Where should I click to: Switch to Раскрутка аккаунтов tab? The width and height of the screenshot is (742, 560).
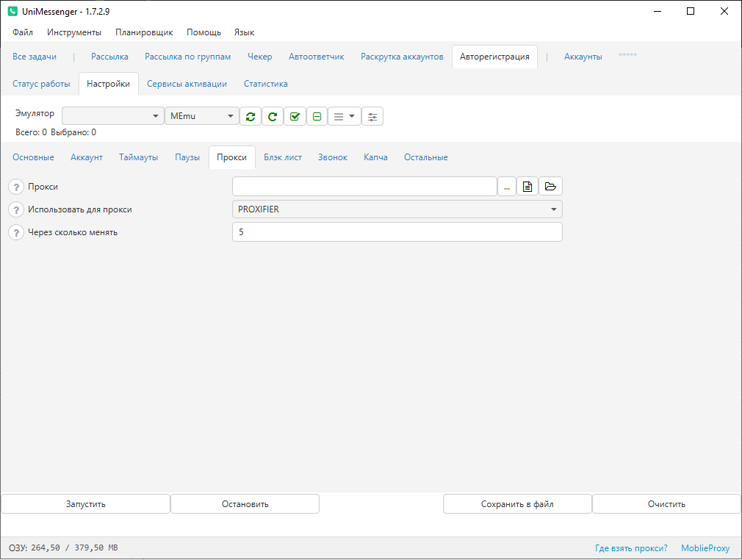point(403,57)
